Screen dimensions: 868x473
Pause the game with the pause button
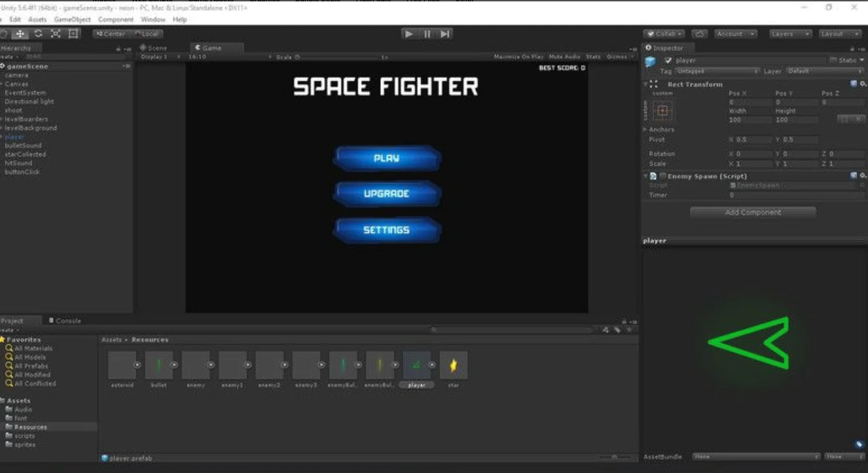coord(427,34)
